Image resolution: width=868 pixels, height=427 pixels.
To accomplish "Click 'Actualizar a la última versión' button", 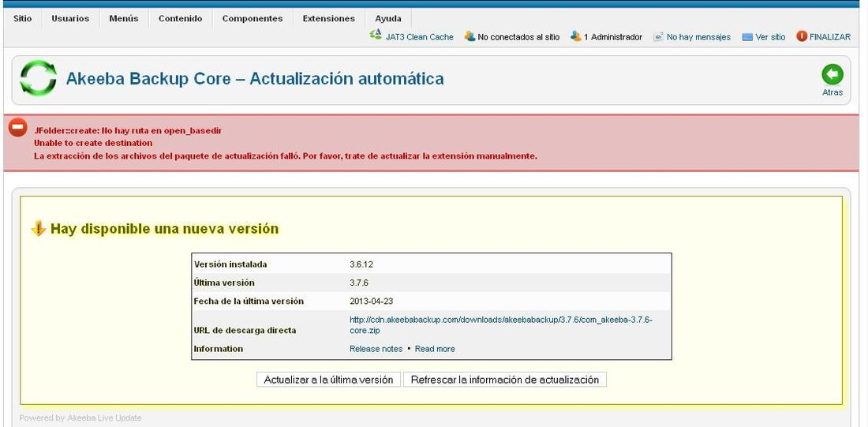I will coord(328,380).
